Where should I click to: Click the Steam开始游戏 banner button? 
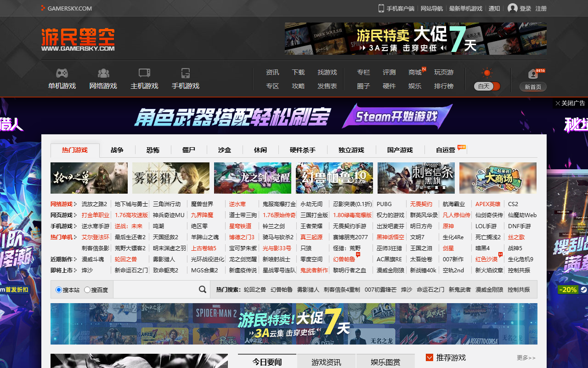pos(397,116)
